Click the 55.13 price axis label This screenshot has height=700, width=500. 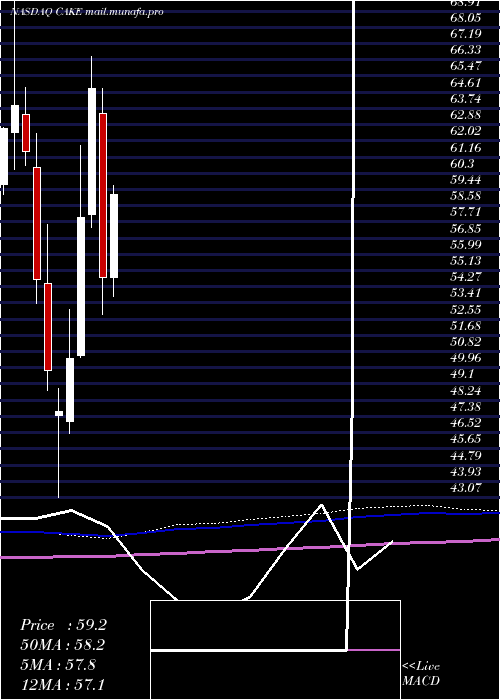tap(466, 261)
